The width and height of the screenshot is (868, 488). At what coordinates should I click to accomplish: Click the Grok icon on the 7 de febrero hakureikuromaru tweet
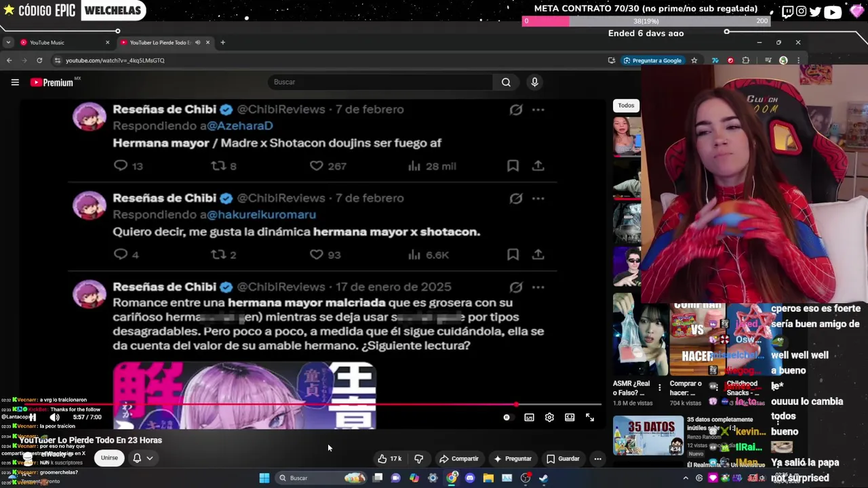(516, 198)
